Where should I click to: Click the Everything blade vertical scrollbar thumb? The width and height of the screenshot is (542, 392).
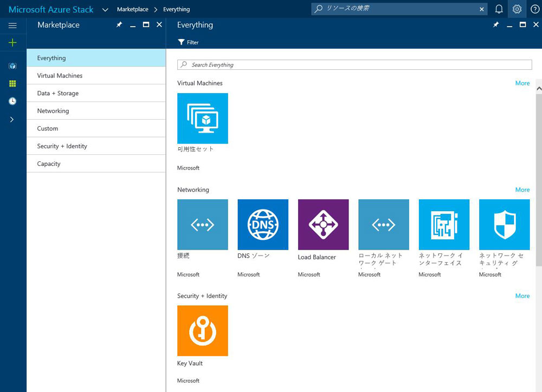pos(539,180)
